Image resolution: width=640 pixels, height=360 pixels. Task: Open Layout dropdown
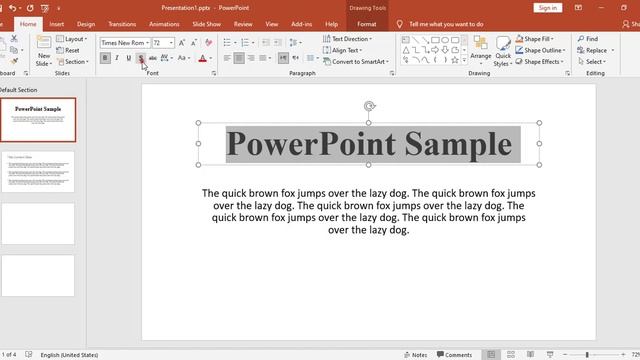[72, 39]
